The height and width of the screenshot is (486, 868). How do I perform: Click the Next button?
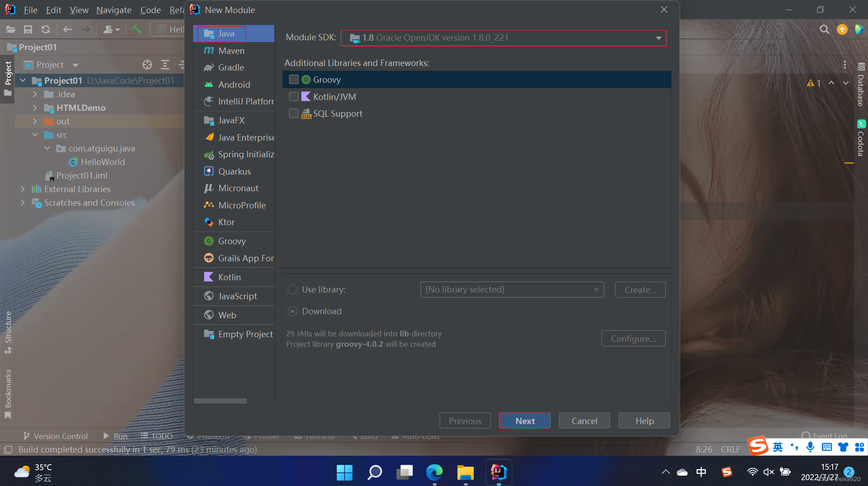pyautogui.click(x=525, y=421)
